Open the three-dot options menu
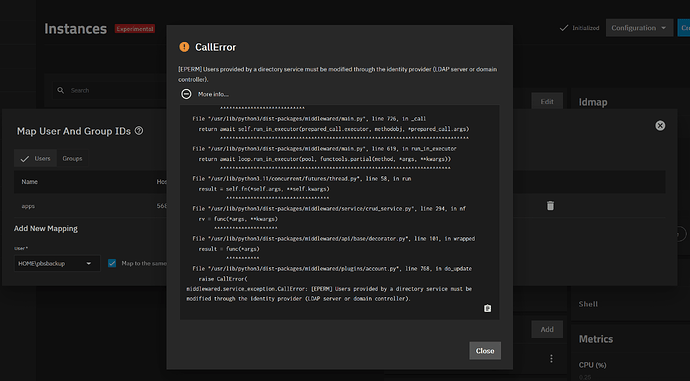 coord(551,359)
